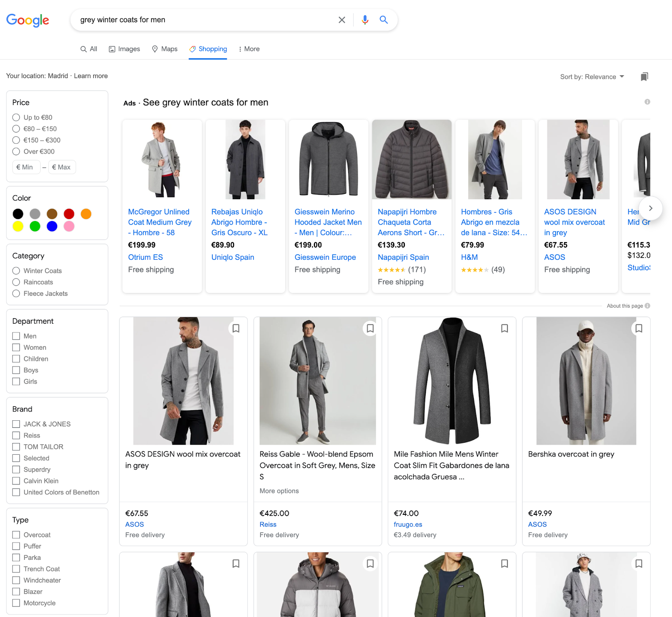Open the Google logo homepage

pos(28,20)
